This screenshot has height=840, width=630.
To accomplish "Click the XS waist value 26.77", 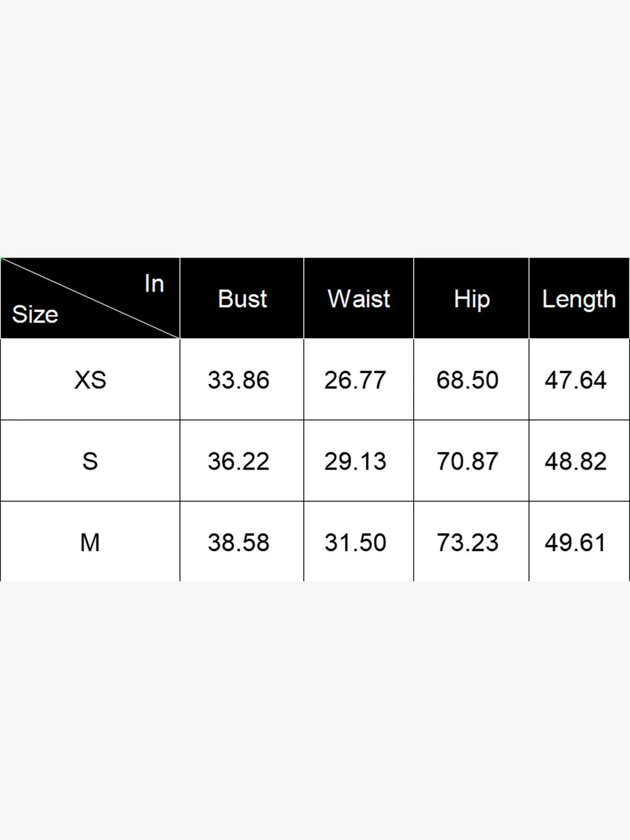I will [x=355, y=380].
